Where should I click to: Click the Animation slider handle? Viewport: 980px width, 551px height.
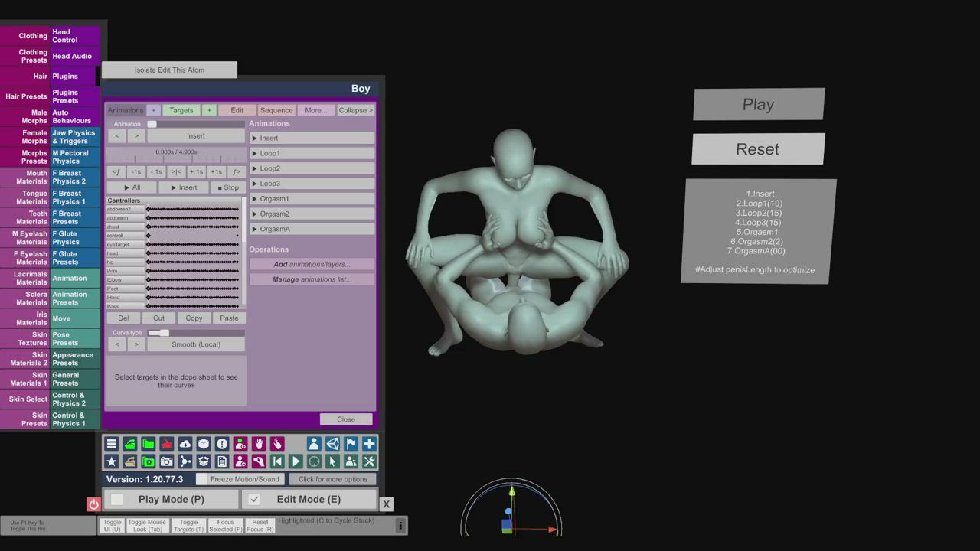pyautogui.click(x=152, y=124)
